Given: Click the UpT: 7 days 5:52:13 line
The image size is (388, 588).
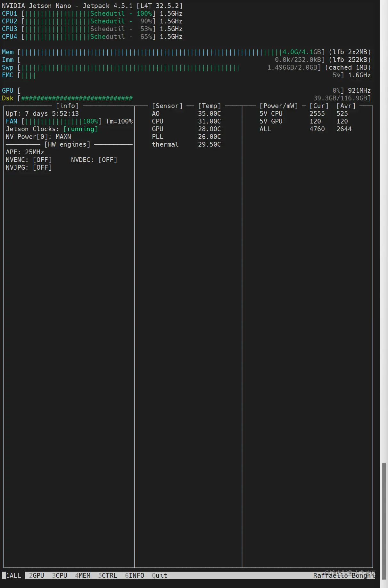Looking at the screenshot, I should coord(42,114).
